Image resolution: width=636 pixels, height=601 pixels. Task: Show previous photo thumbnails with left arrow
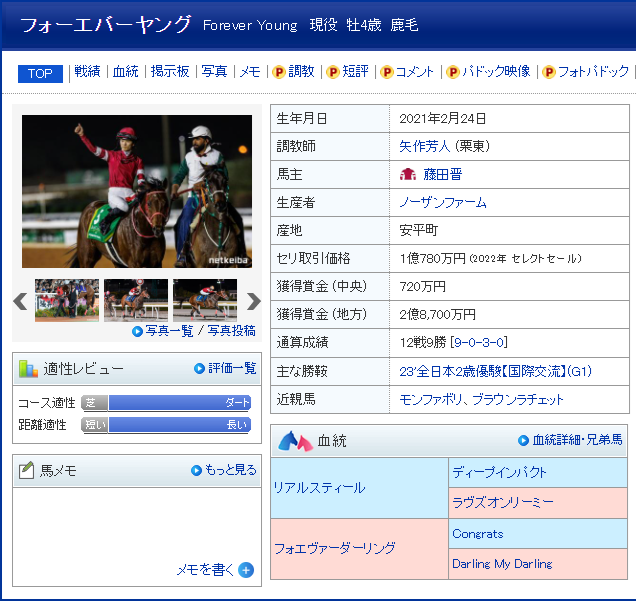(x=20, y=301)
